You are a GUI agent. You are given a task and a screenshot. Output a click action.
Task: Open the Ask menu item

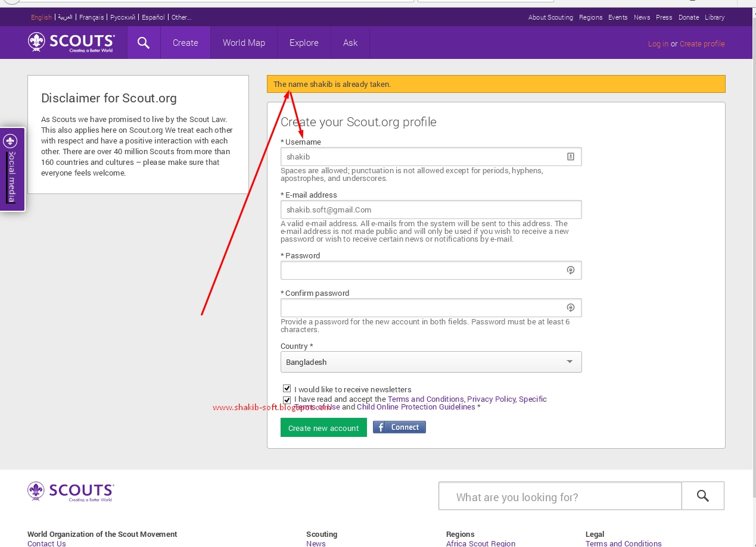coord(350,43)
